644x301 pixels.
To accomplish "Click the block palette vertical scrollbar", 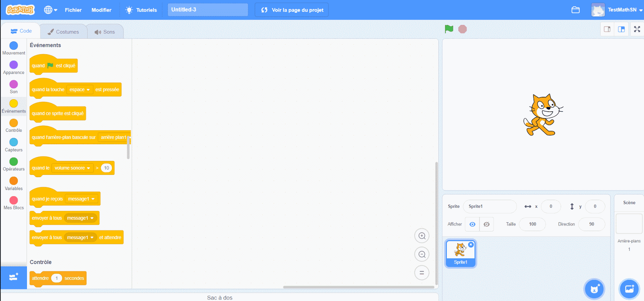I will click(128, 147).
